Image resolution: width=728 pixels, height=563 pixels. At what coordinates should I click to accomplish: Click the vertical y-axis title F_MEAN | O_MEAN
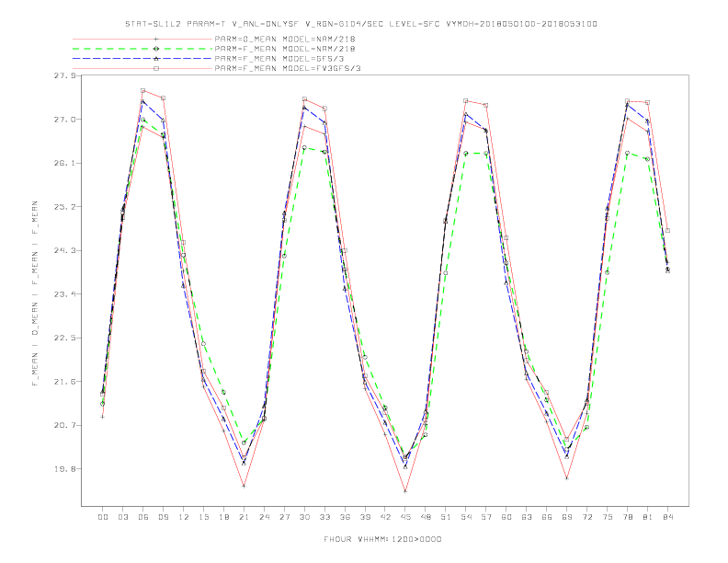click(35, 293)
